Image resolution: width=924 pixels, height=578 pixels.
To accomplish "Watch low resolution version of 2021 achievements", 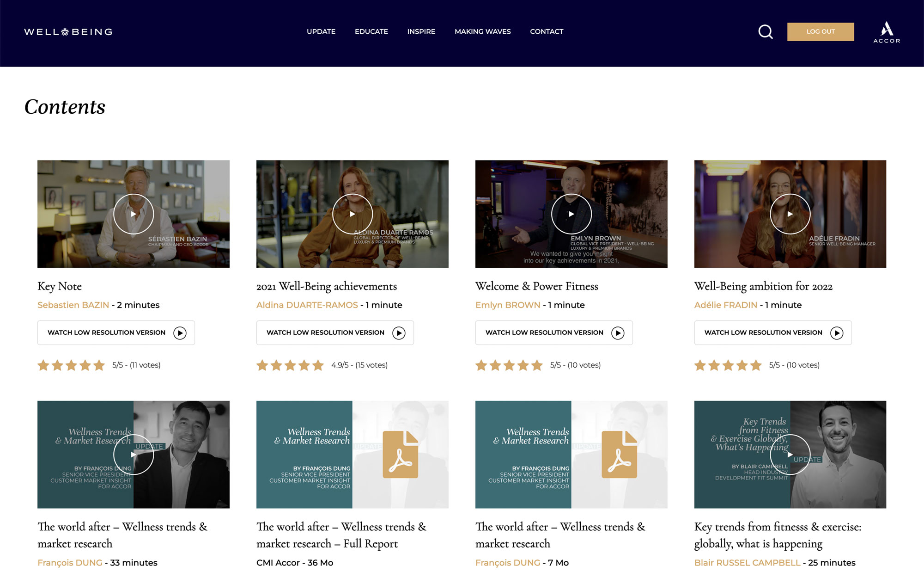I will point(335,332).
